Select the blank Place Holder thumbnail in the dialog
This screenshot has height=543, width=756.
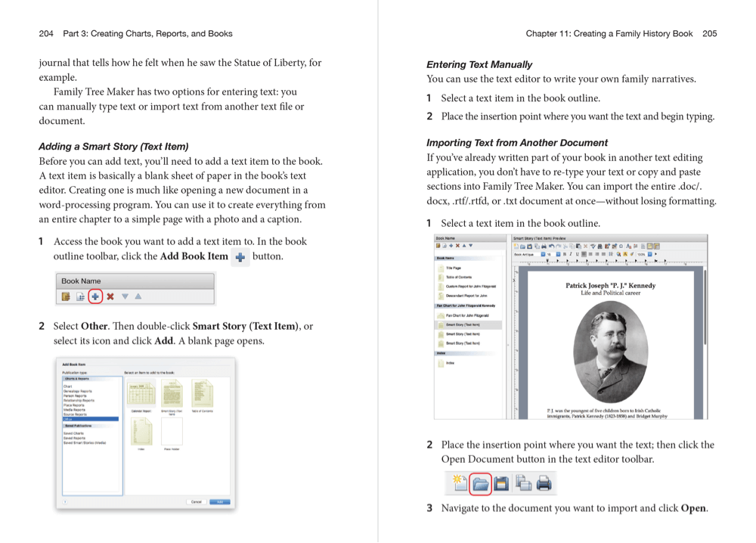point(172,433)
